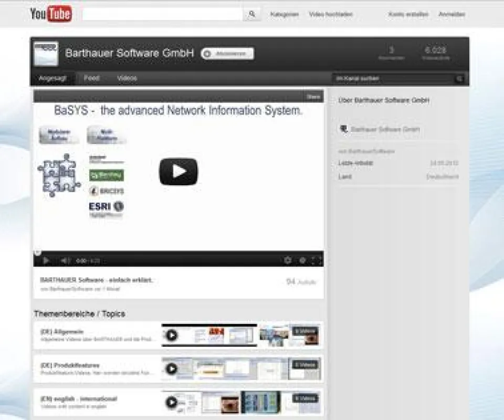Open the [DE] Allgemein playlist title
The height and width of the screenshot is (420, 504).
click(x=62, y=331)
